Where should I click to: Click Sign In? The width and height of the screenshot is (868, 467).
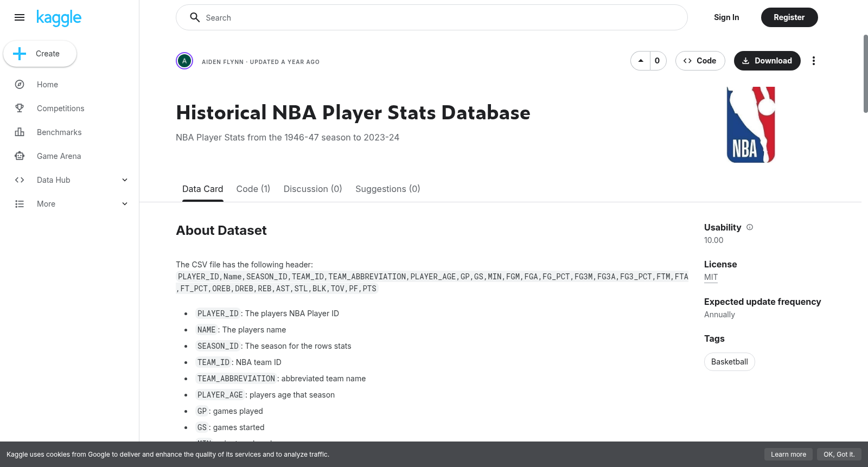click(x=726, y=17)
